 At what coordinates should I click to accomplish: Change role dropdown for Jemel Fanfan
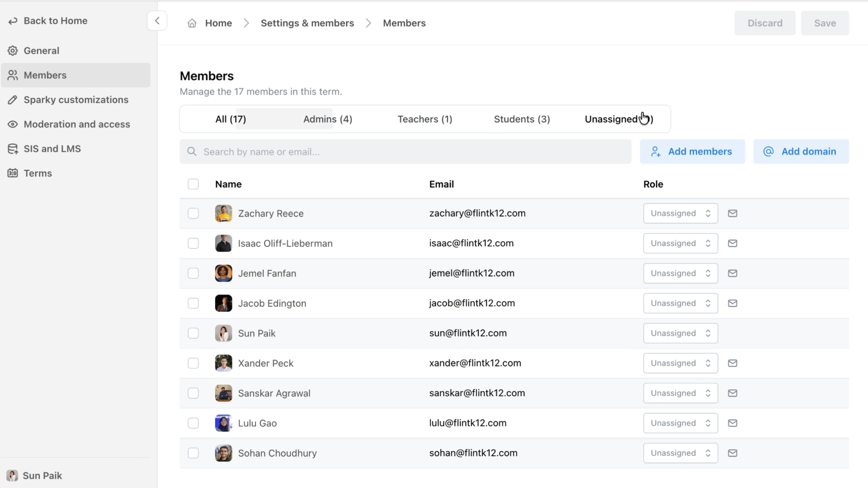680,273
